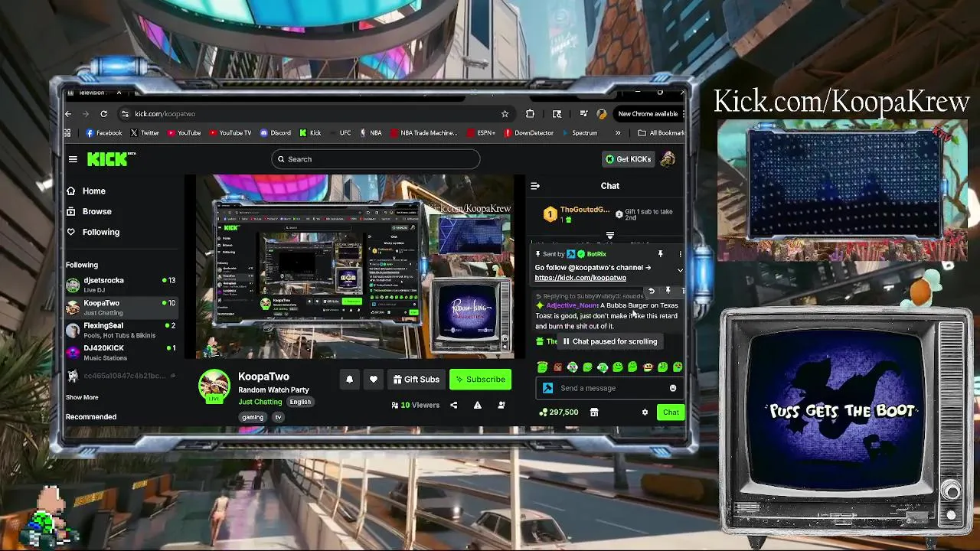Open the channel points shop icon
Screen dimensions: 980x551
tap(594, 412)
